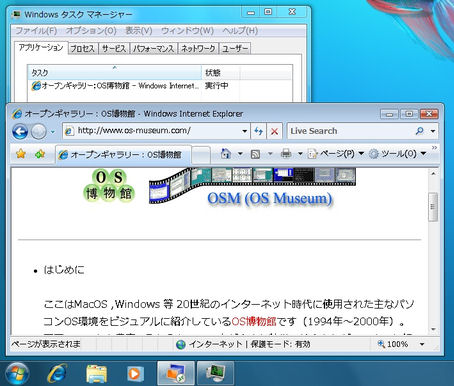Click the Print icon
Image resolution: width=454 pixels, height=386 pixels.
(286, 154)
